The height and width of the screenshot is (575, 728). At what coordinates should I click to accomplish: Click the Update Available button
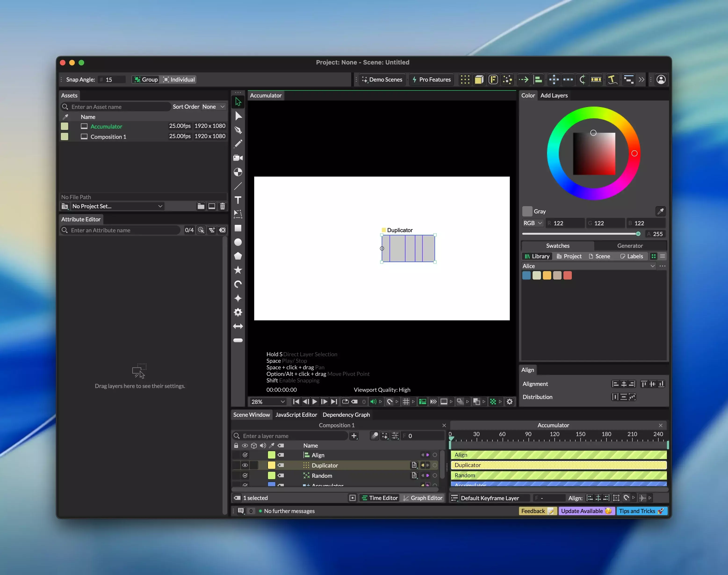pos(586,511)
